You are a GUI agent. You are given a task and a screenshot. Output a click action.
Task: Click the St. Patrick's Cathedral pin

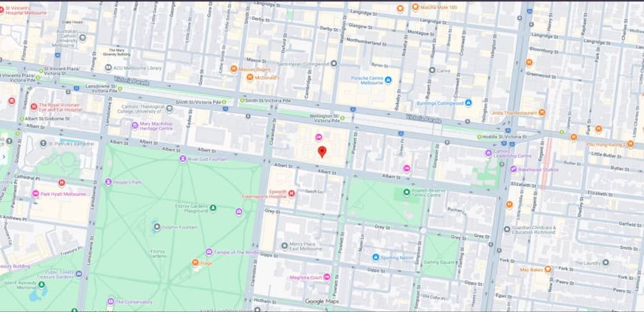point(43,143)
